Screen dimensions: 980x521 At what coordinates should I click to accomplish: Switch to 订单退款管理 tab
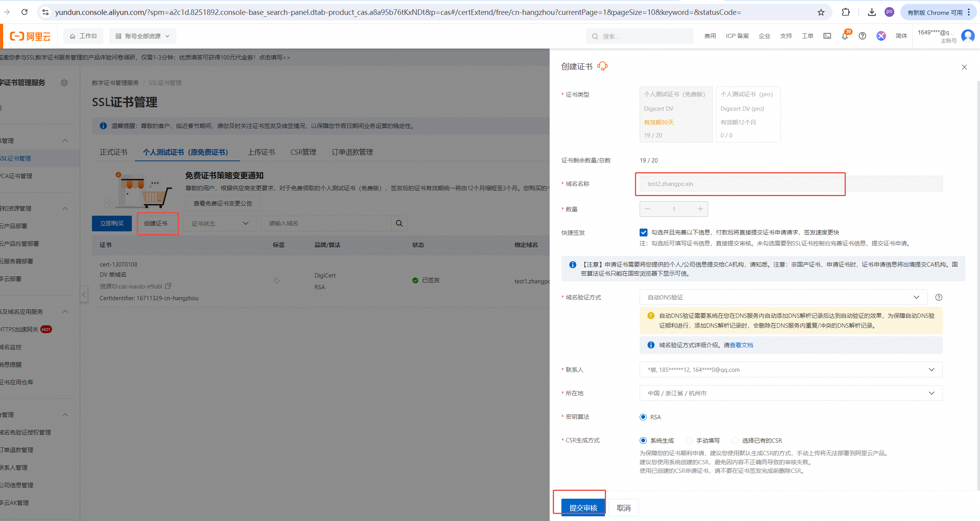click(352, 152)
